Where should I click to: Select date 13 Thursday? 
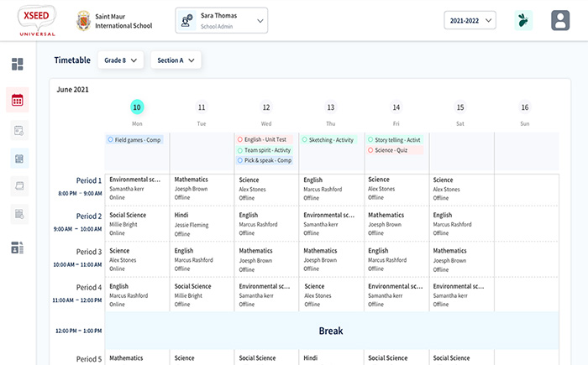coord(331,107)
